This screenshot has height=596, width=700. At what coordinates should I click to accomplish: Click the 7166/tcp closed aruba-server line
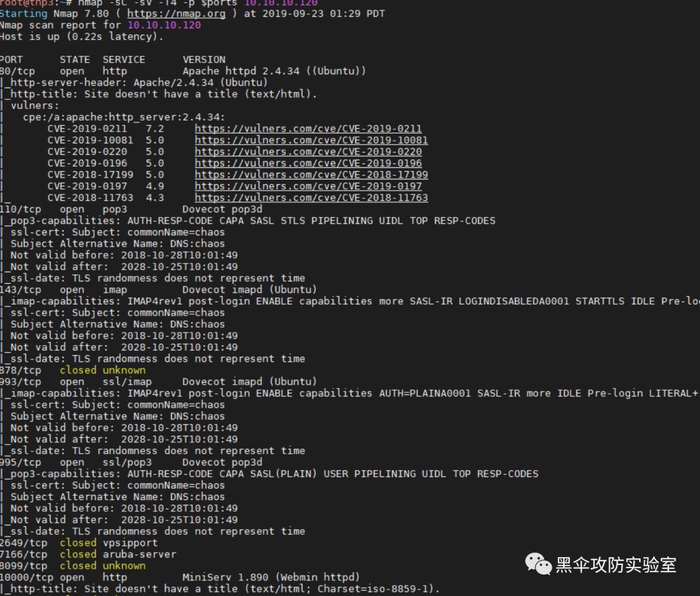pyautogui.click(x=88, y=555)
